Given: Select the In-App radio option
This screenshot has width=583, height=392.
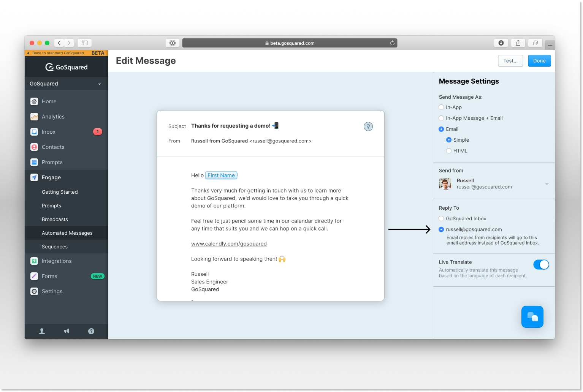Looking at the screenshot, I should click(x=441, y=107).
